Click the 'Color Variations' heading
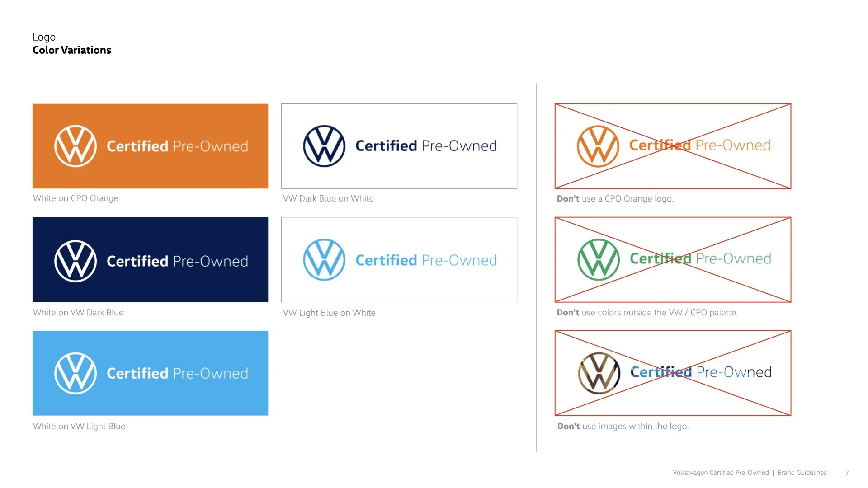 [x=72, y=50]
